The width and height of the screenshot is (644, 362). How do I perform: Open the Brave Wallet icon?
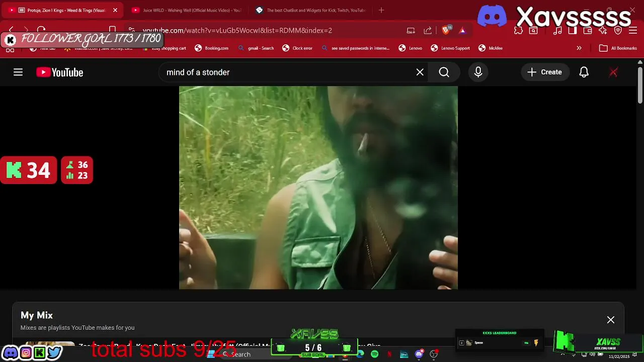[587, 30]
